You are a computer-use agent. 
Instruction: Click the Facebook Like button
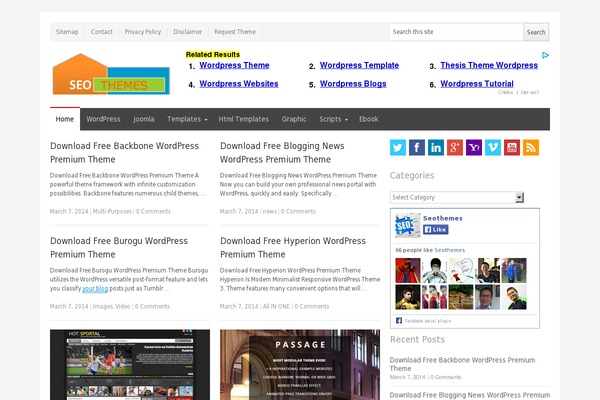435,229
